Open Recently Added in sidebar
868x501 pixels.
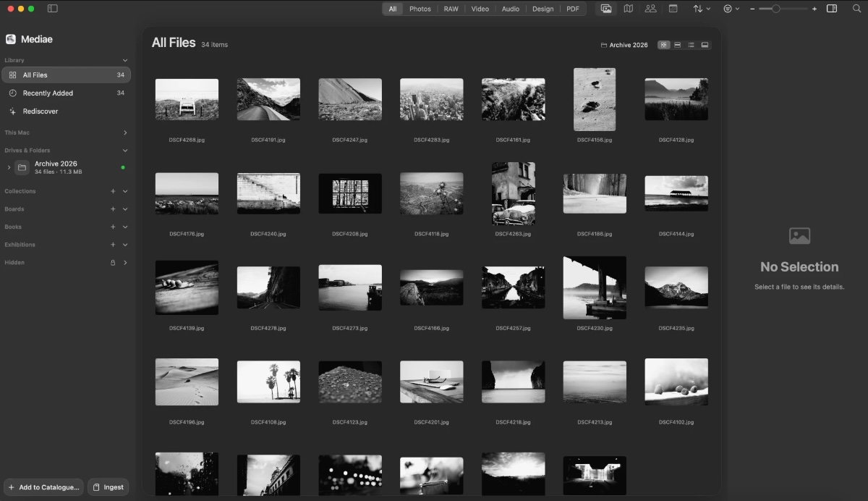tap(66, 93)
